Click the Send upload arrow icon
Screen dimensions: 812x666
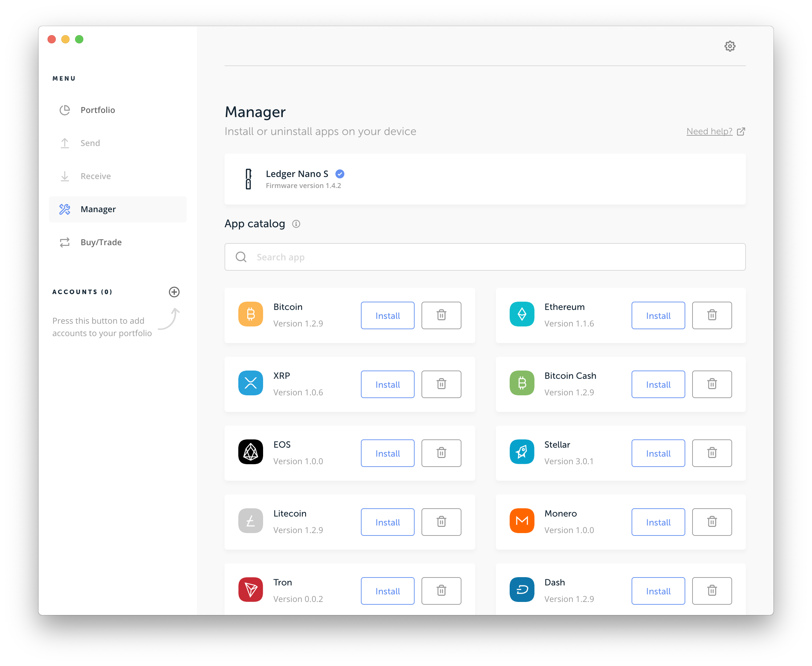coord(64,143)
